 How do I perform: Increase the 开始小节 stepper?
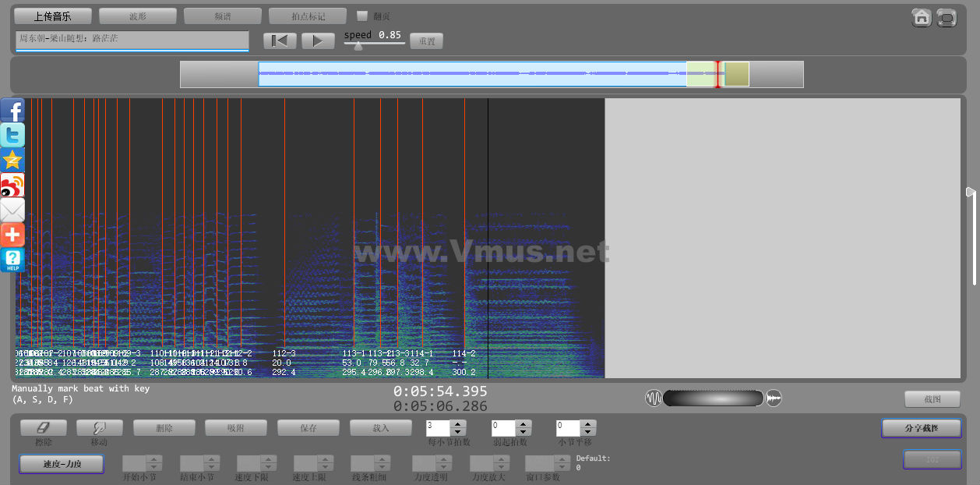pyautogui.click(x=154, y=459)
